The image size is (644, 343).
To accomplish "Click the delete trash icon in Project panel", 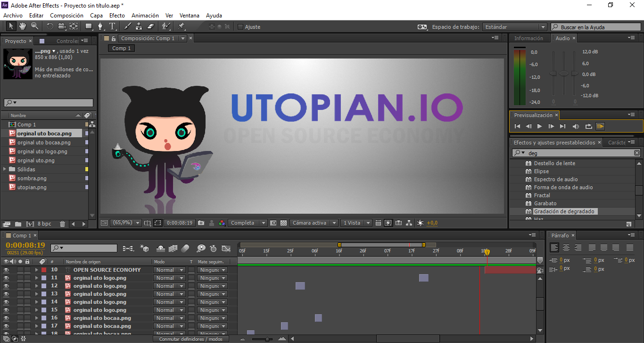I will pos(62,224).
